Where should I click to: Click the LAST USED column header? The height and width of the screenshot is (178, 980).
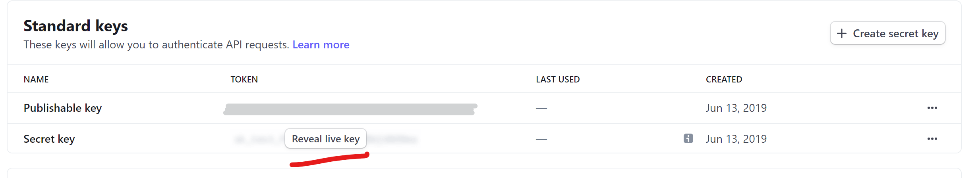click(x=558, y=79)
